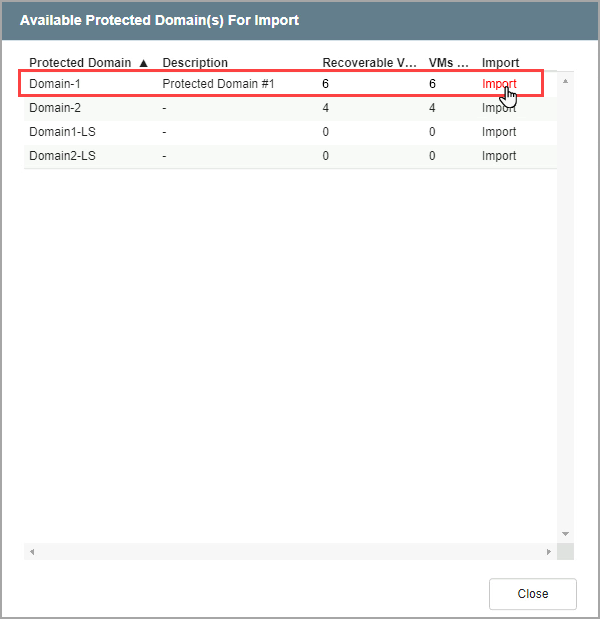Select the Domain-1 name cell
The width and height of the screenshot is (600, 619).
(x=54, y=84)
